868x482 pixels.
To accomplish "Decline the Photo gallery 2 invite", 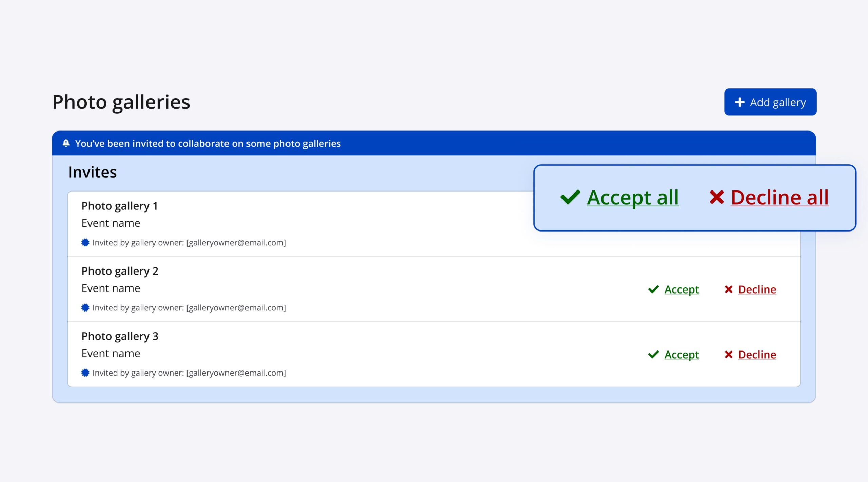I will [x=757, y=289].
